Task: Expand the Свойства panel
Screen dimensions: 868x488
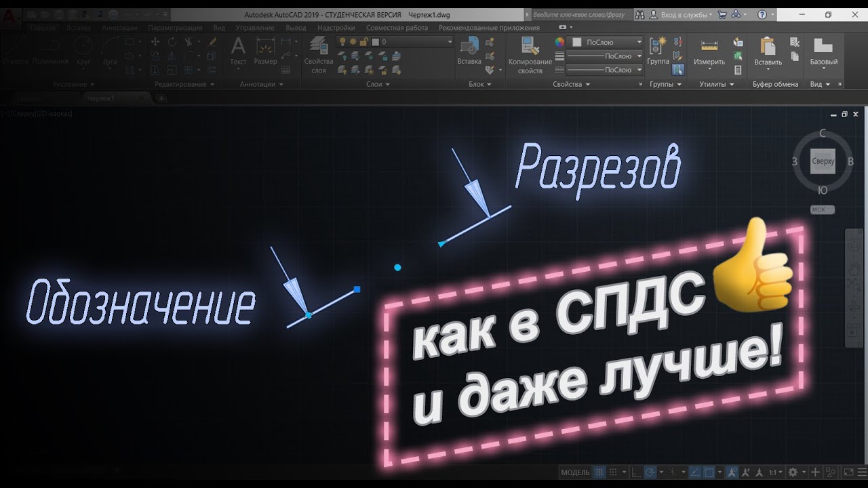Action: 571,85
